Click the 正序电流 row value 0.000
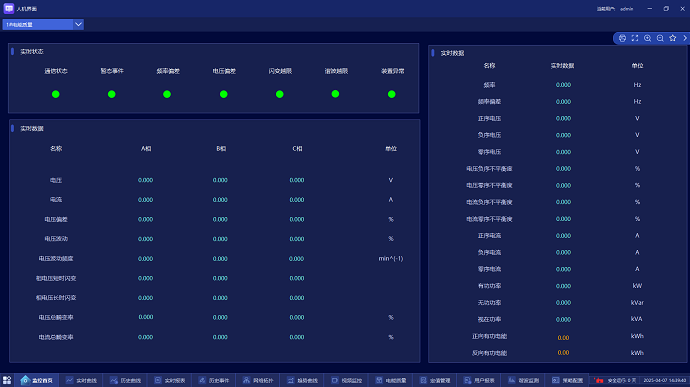Viewport: 690px width, 387px height. coord(563,236)
